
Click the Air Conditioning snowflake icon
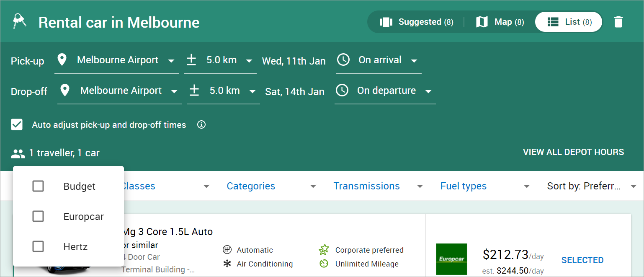(227, 264)
